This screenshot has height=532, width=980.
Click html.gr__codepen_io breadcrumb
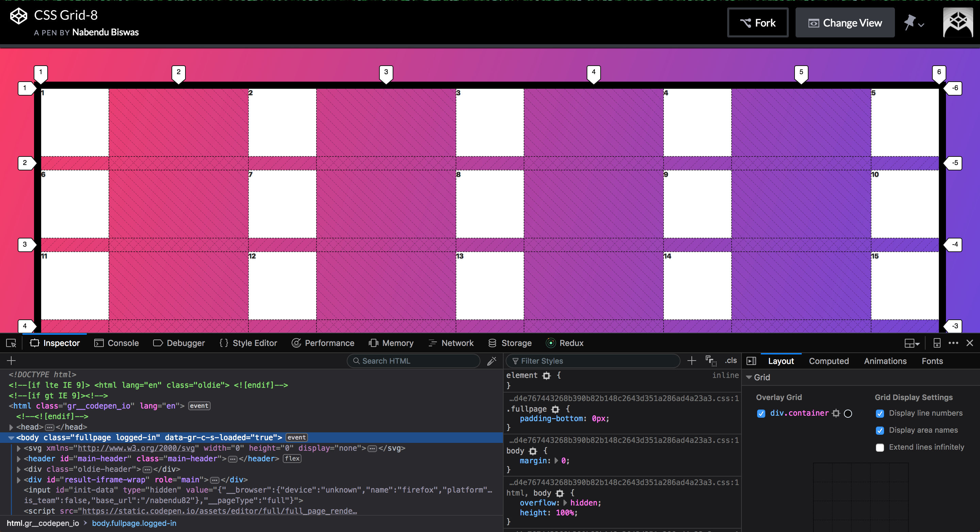(43, 523)
